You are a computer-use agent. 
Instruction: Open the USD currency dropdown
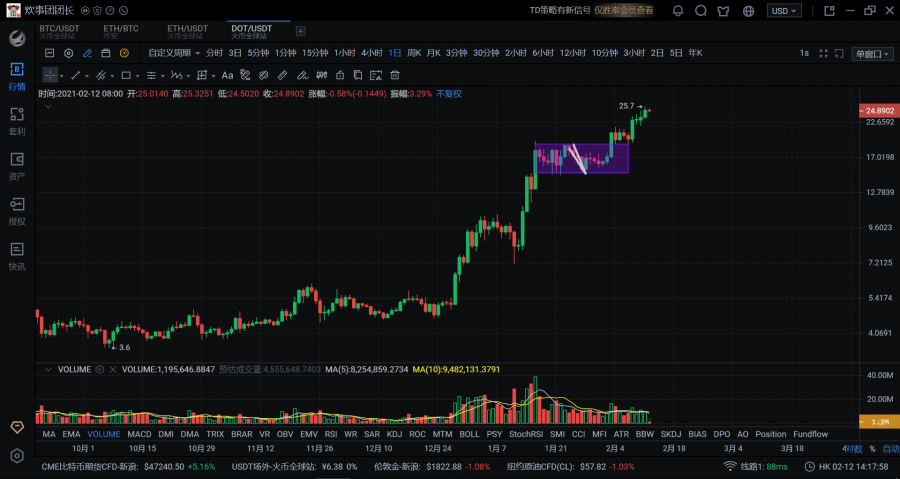pyautogui.click(x=783, y=11)
